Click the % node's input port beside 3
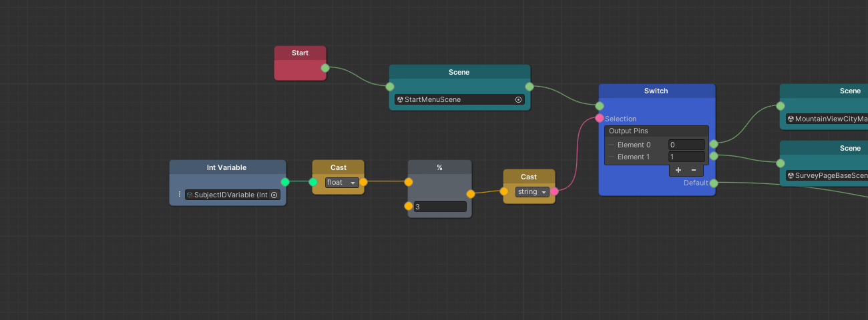This screenshot has width=868, height=320. [x=409, y=206]
